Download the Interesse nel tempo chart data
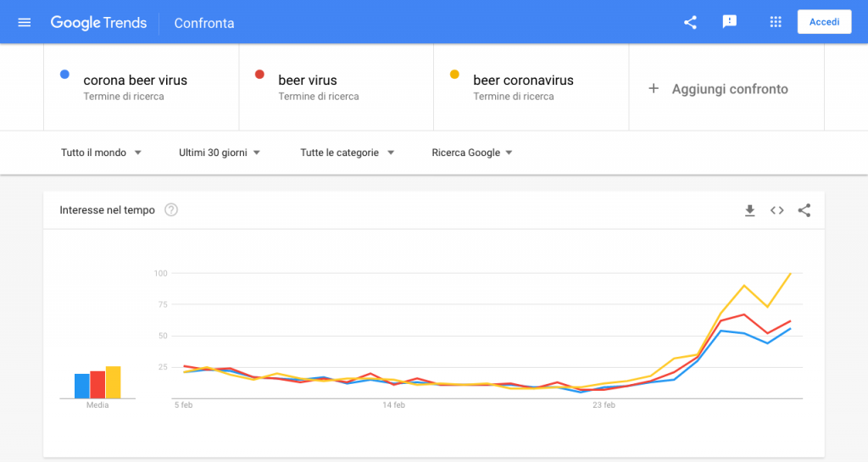The width and height of the screenshot is (868, 462). click(x=749, y=210)
